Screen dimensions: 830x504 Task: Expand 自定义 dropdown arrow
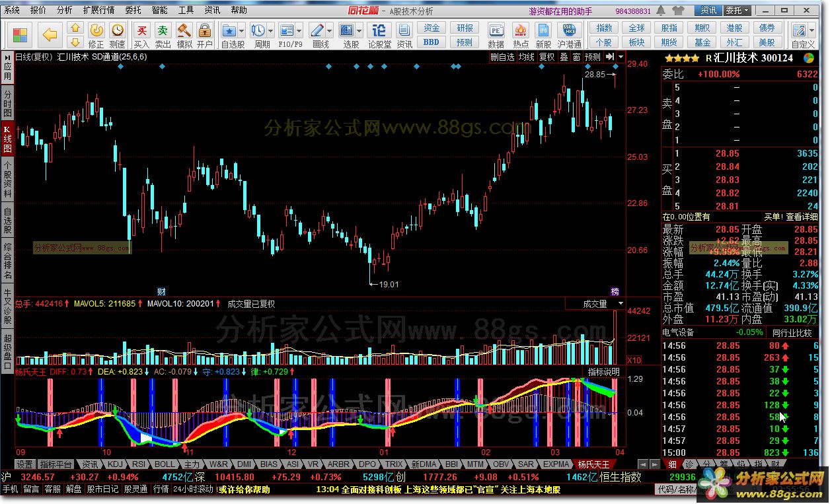click(813, 31)
